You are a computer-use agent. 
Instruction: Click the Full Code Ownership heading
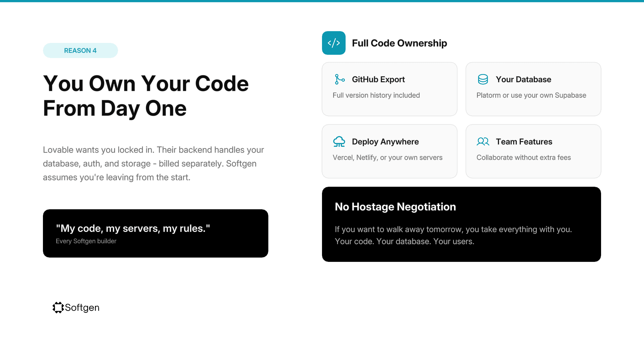pos(399,43)
